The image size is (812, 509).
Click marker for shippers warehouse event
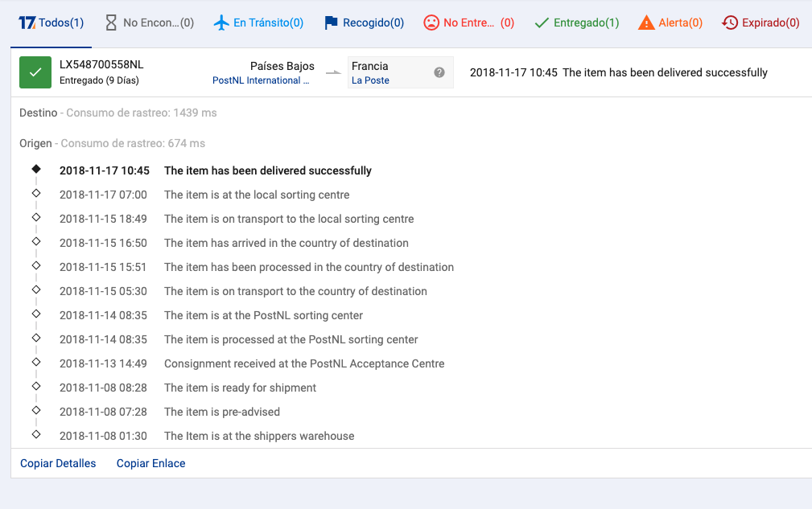point(36,434)
